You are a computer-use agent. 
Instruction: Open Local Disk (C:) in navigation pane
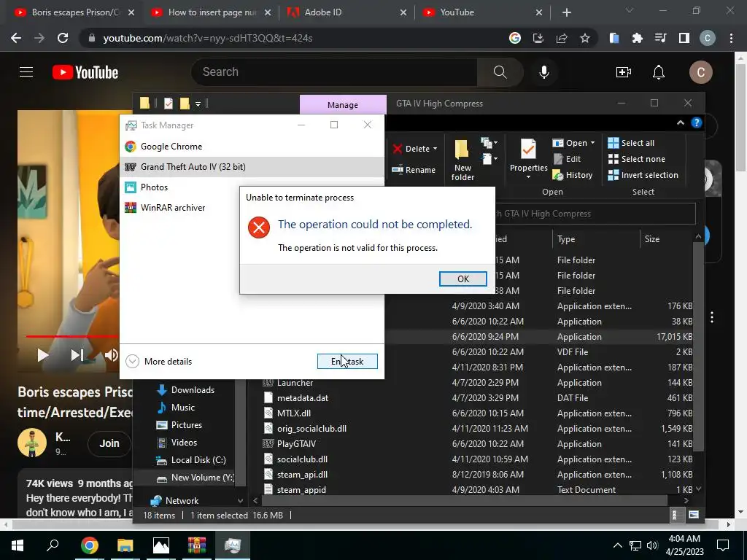point(191,460)
